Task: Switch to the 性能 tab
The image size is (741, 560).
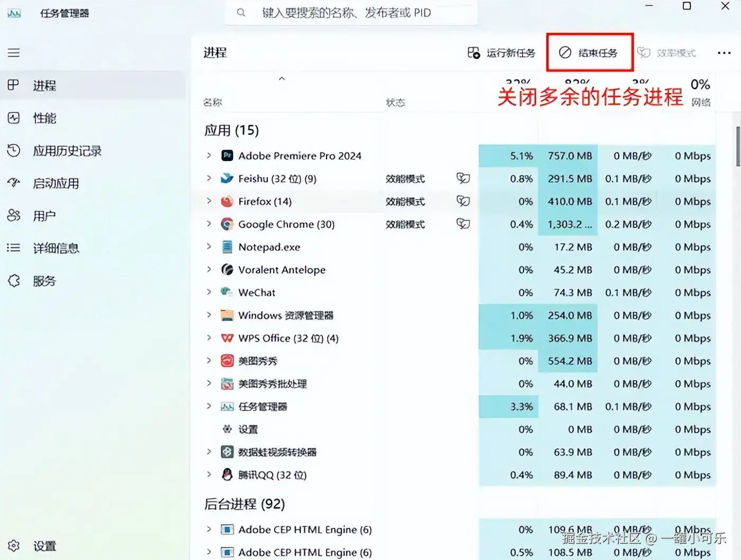Action: 93,118
